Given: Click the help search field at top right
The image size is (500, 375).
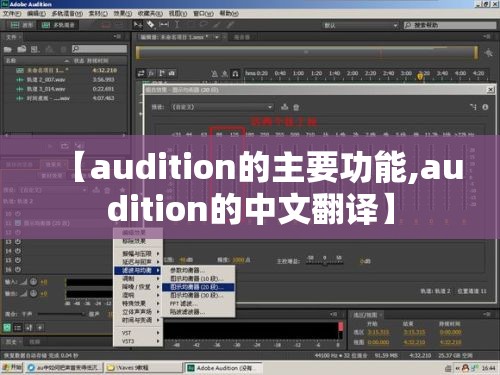Looking at the screenshot, I should coord(449,25).
